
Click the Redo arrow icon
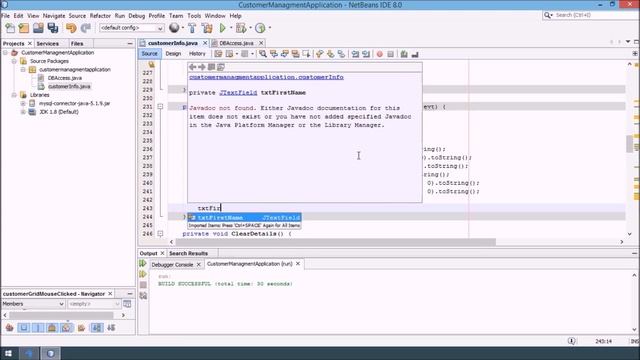pos(85,28)
